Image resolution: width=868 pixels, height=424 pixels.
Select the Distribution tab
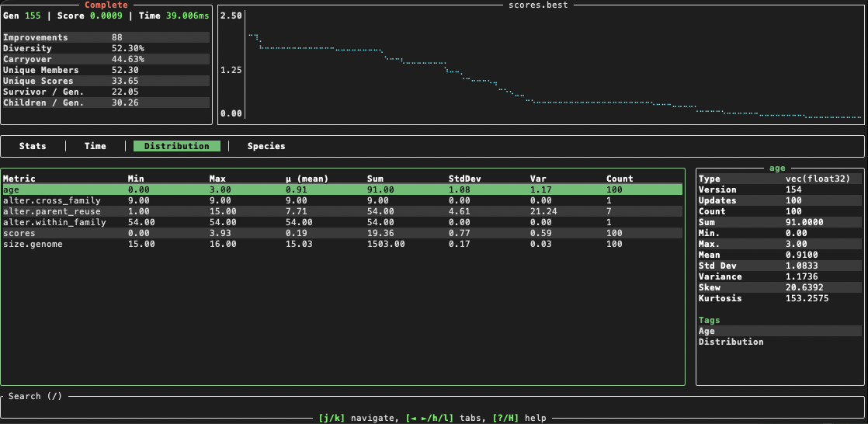click(176, 146)
